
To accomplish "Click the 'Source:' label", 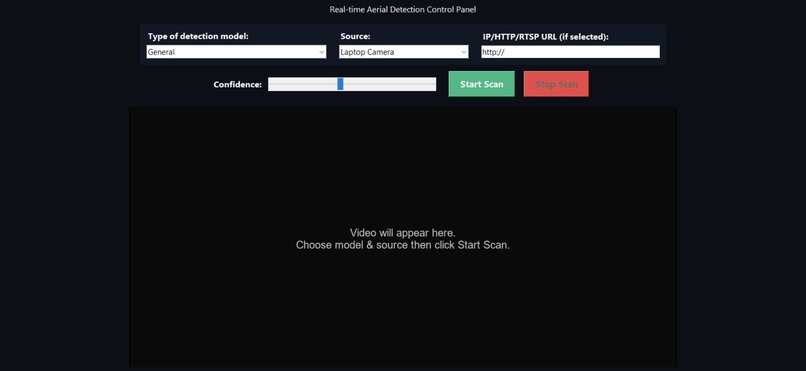I will tap(355, 36).
